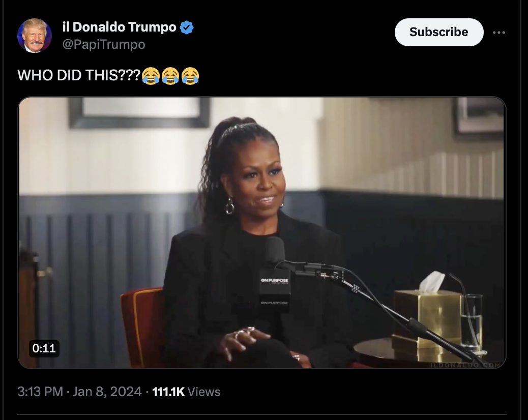Click the ON PURPOSE microphone label
Image resolution: width=528 pixels, height=420 pixels.
[275, 280]
